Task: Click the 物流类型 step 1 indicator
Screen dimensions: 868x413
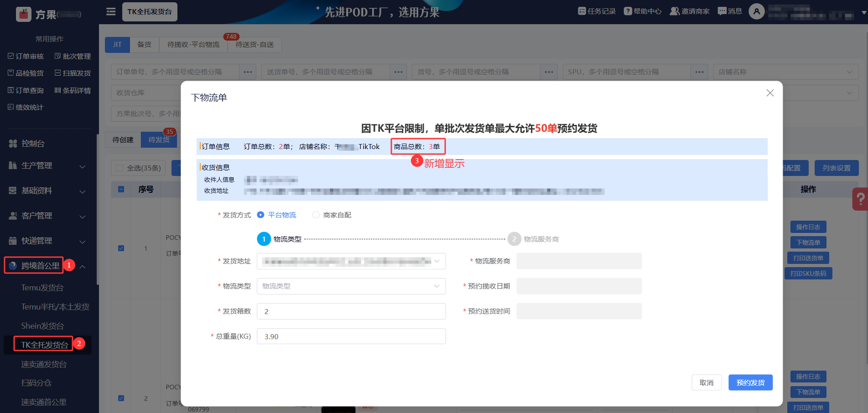Action: (x=264, y=239)
